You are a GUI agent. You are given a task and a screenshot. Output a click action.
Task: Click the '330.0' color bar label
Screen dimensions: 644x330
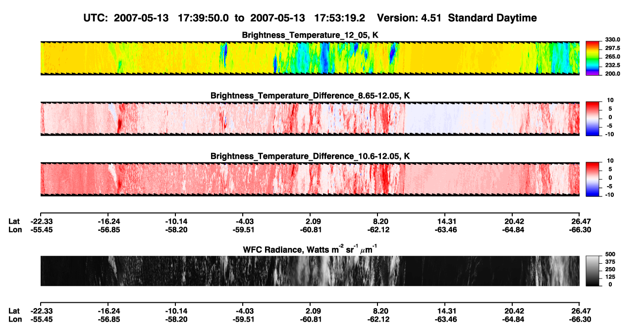pyautogui.click(x=612, y=40)
